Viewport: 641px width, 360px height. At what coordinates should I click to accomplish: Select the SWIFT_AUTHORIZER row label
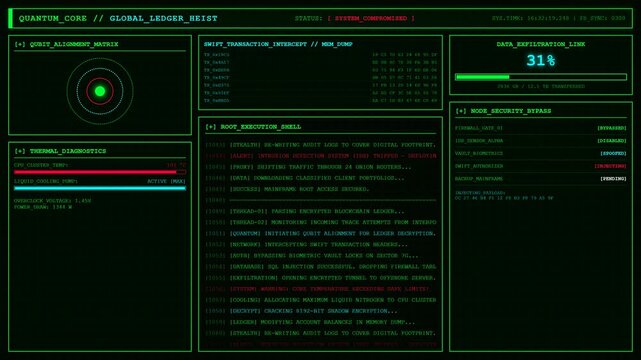point(479,166)
